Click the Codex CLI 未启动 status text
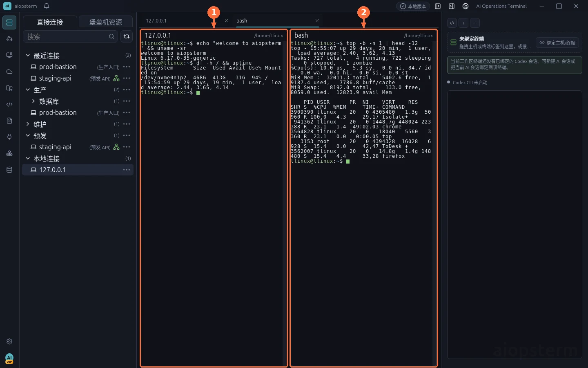Screen dimensions: 588x368 coord(470,83)
